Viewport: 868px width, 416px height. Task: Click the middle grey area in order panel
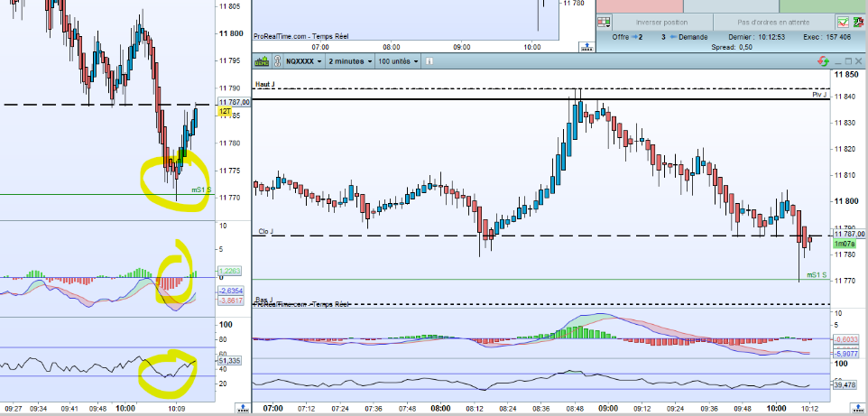point(731,5)
